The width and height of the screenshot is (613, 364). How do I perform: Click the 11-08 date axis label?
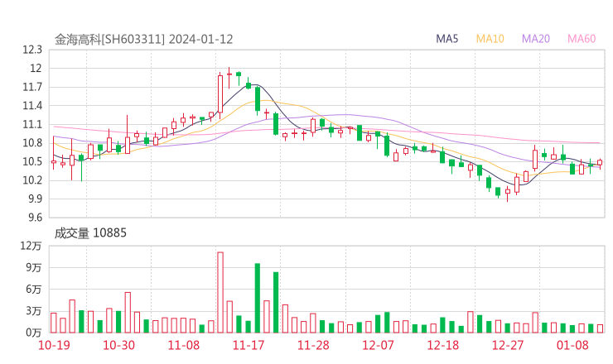(x=183, y=345)
